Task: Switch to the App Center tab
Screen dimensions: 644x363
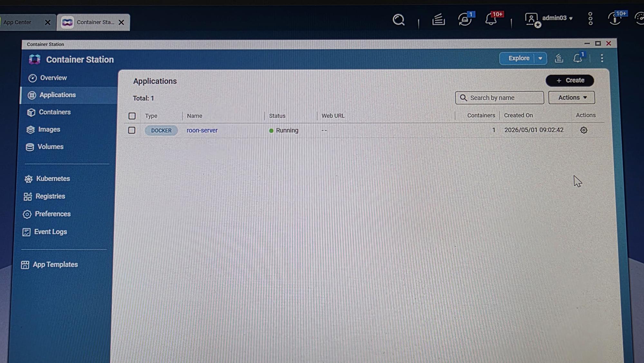Action: pyautogui.click(x=17, y=22)
